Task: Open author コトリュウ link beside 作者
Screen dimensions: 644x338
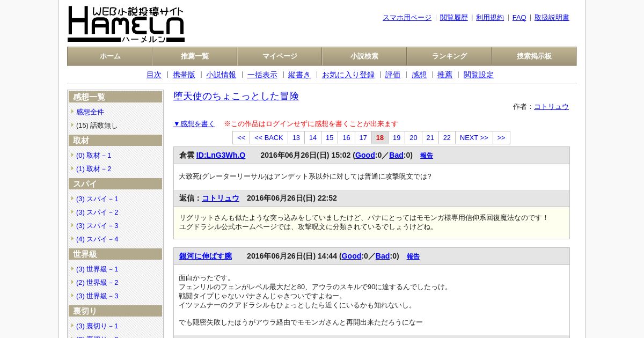Action: (551, 107)
